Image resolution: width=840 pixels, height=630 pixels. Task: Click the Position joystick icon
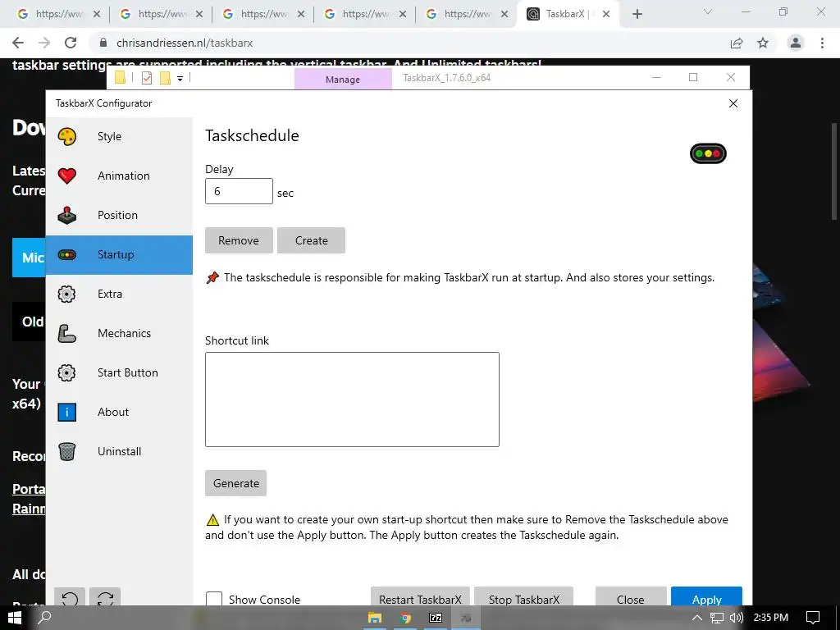(x=67, y=216)
